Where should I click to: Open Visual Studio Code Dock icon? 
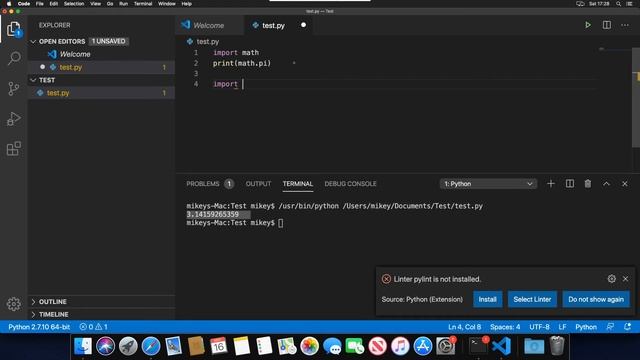point(502,346)
